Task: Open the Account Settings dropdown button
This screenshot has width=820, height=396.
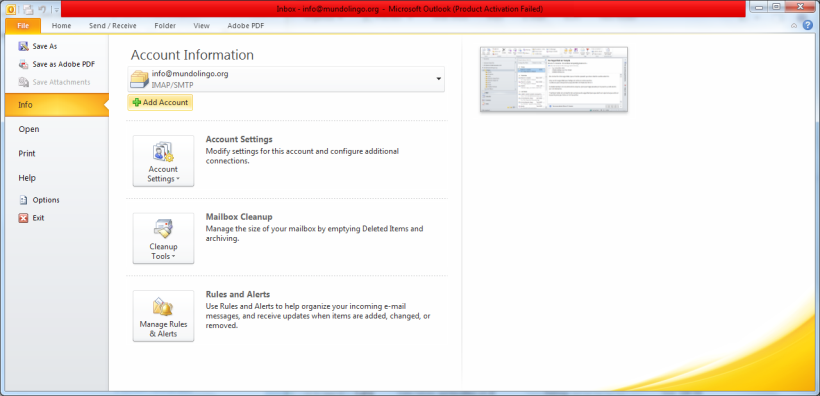Action: tap(163, 161)
